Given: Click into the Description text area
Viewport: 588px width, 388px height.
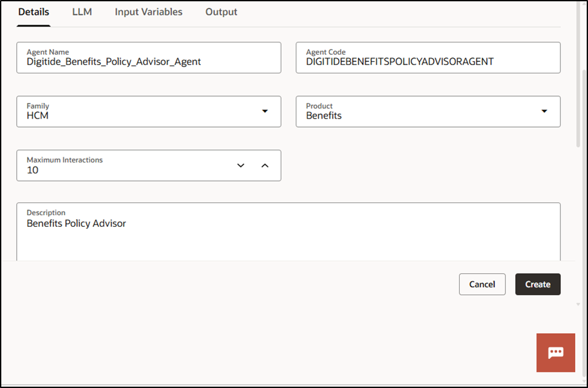Looking at the screenshot, I should tap(289, 232).
